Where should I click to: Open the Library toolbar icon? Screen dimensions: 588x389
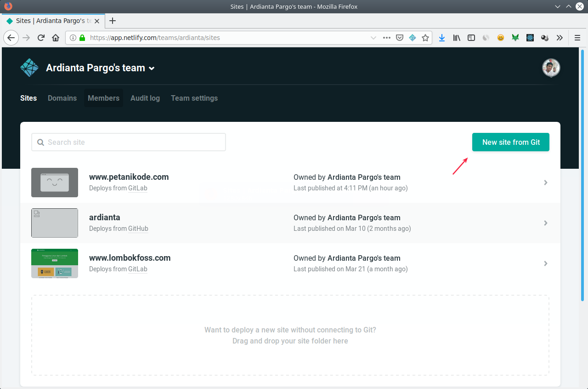[456, 38]
